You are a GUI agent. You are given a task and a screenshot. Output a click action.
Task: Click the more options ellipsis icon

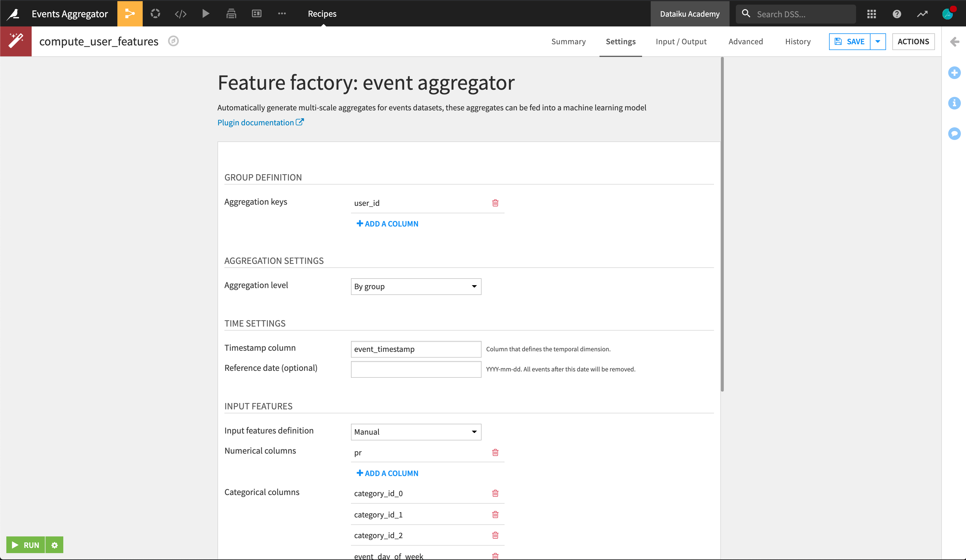[282, 13]
